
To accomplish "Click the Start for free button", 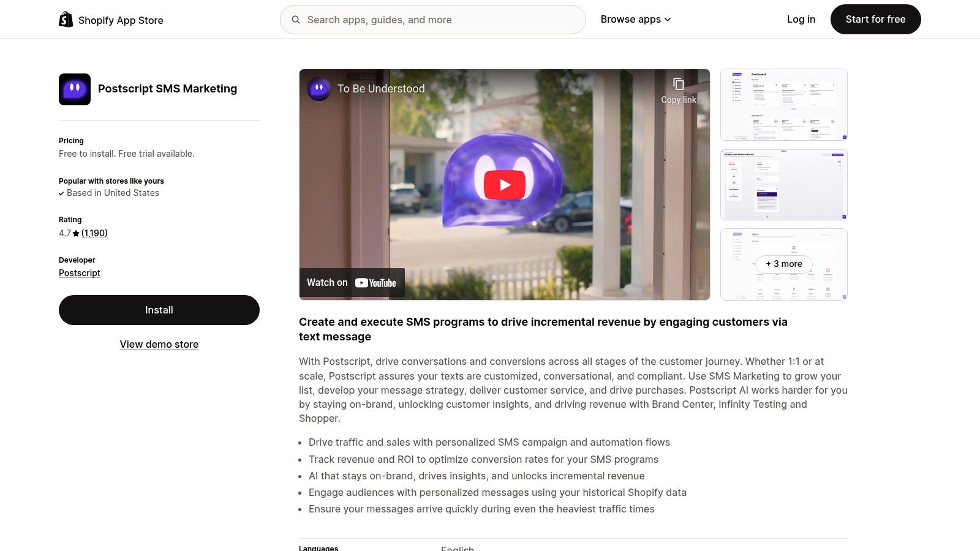I will (876, 20).
